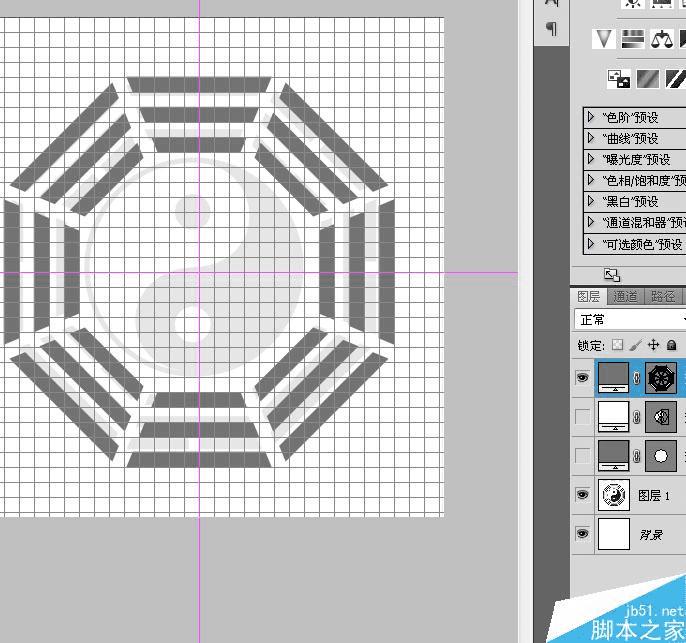Expand the "曝光度"预设 list
686x643 pixels.
[x=591, y=159]
